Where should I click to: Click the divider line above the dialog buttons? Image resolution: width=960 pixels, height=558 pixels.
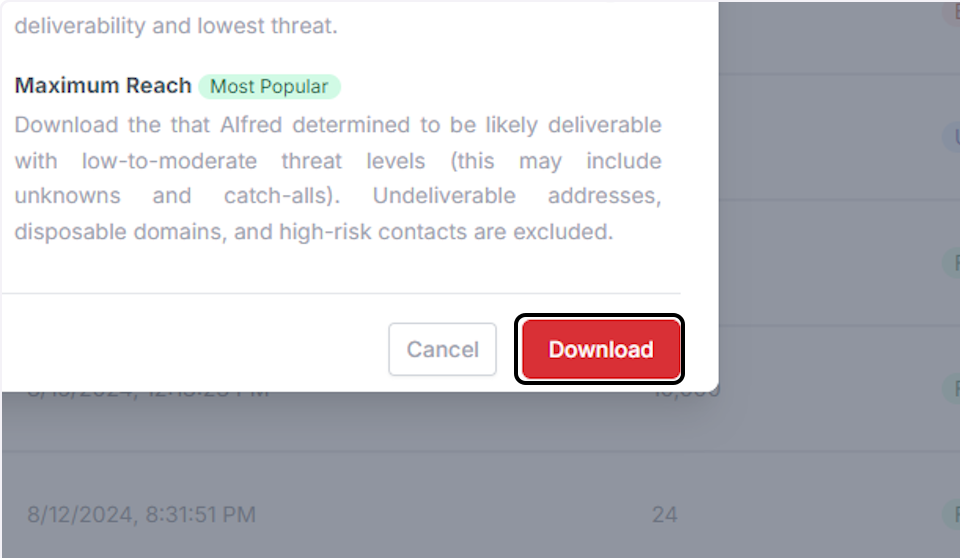[x=342, y=293]
